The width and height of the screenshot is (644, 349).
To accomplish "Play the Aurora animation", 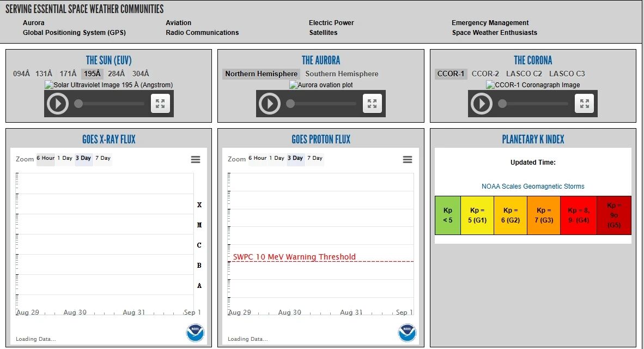I will coord(270,104).
